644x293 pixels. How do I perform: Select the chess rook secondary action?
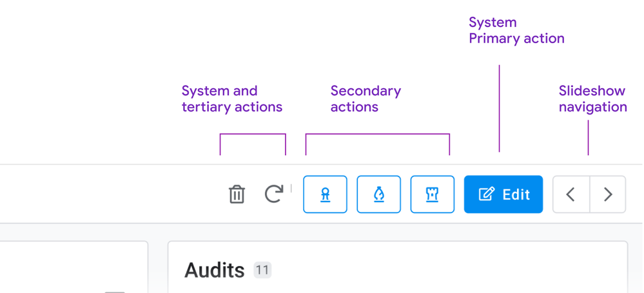pos(433,194)
